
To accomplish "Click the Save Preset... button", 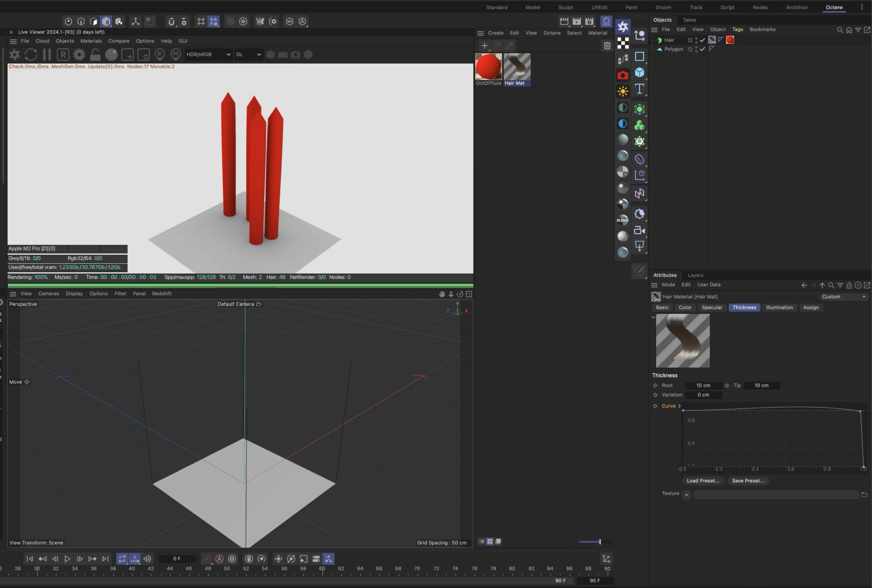I will click(747, 481).
